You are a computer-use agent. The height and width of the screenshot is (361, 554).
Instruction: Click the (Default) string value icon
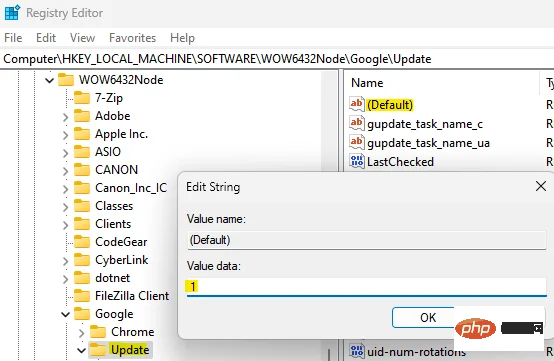click(356, 104)
